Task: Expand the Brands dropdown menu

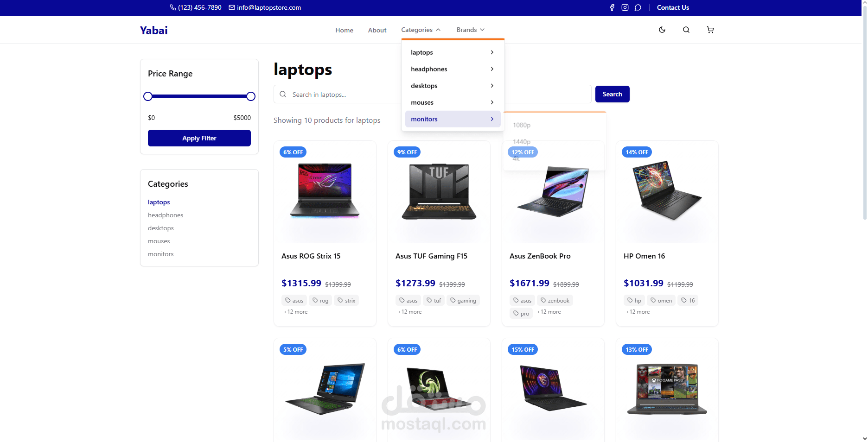Action: pyautogui.click(x=470, y=30)
